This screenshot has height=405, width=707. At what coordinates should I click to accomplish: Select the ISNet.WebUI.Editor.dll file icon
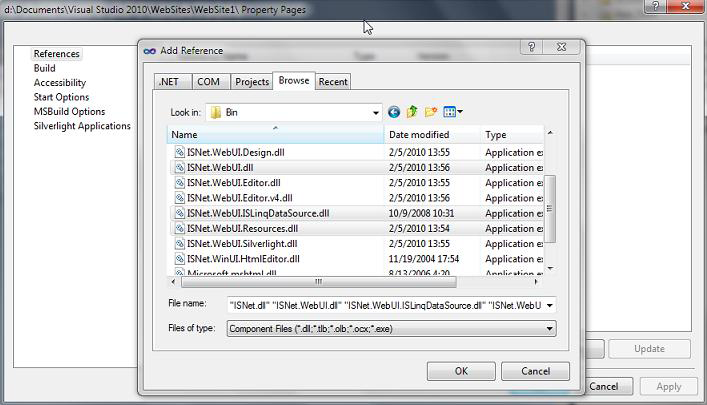click(179, 183)
